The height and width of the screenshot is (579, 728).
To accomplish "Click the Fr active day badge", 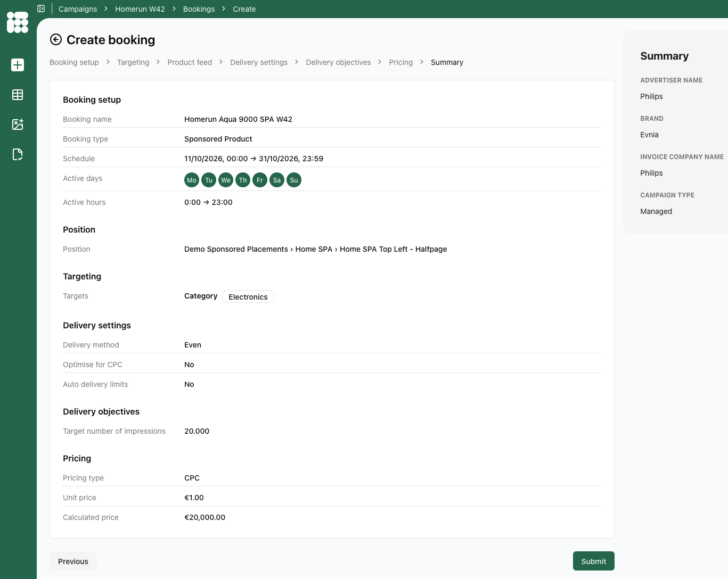I will tap(260, 180).
